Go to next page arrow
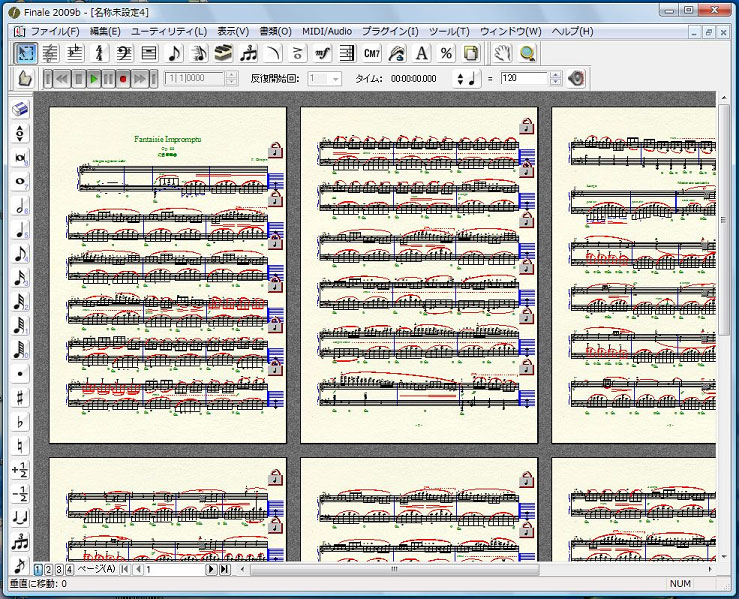 pos(211,569)
